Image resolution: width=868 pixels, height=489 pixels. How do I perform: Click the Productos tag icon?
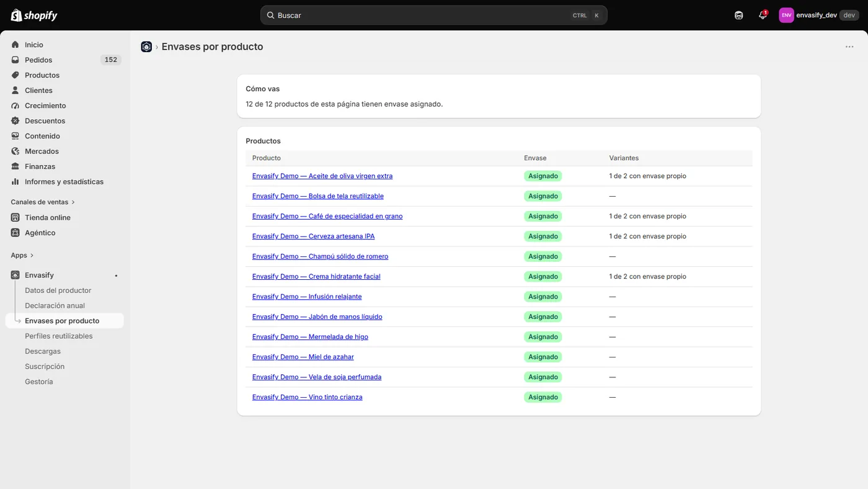coord(15,75)
